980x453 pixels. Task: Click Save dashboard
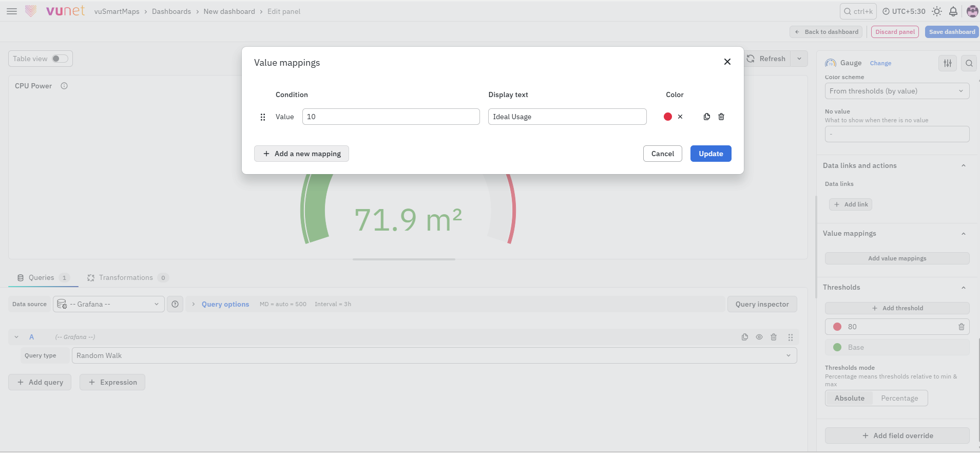point(952,32)
